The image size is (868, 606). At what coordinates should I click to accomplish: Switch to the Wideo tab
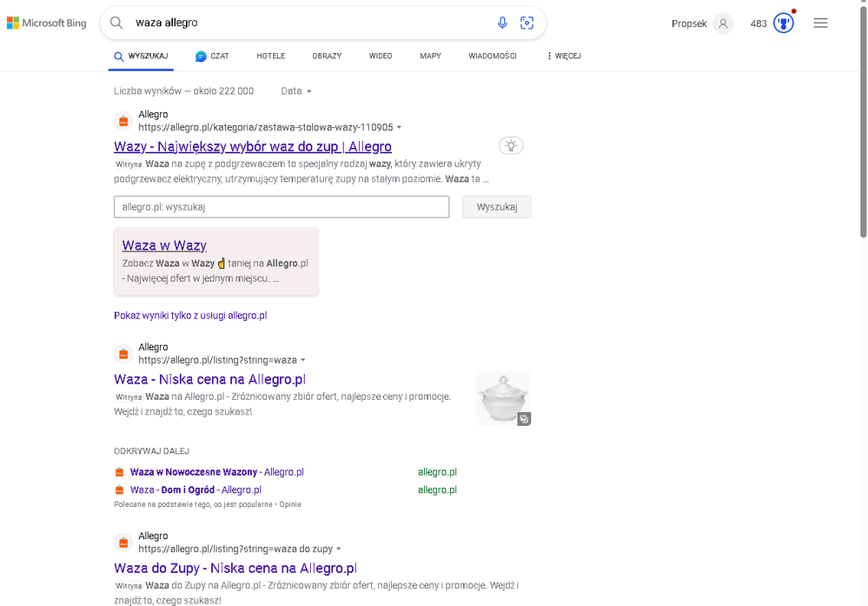click(x=381, y=56)
